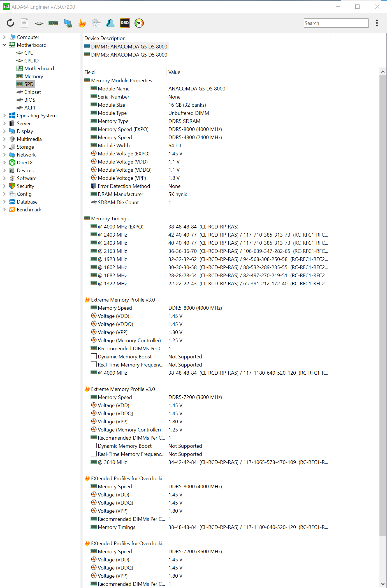Click inside the Search field
The image size is (387, 588).
coord(336,23)
